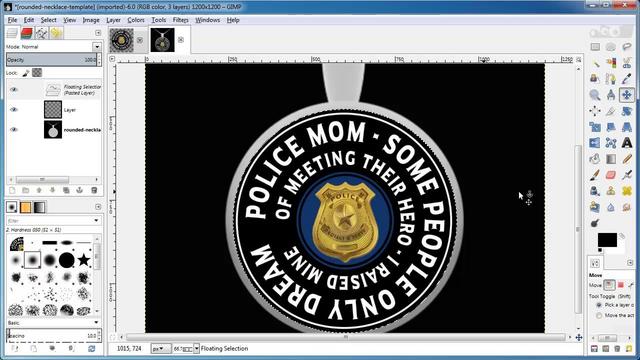This screenshot has height=360, width=640.
Task: Toggle visibility of Floating Selection layer
Action: point(13,89)
